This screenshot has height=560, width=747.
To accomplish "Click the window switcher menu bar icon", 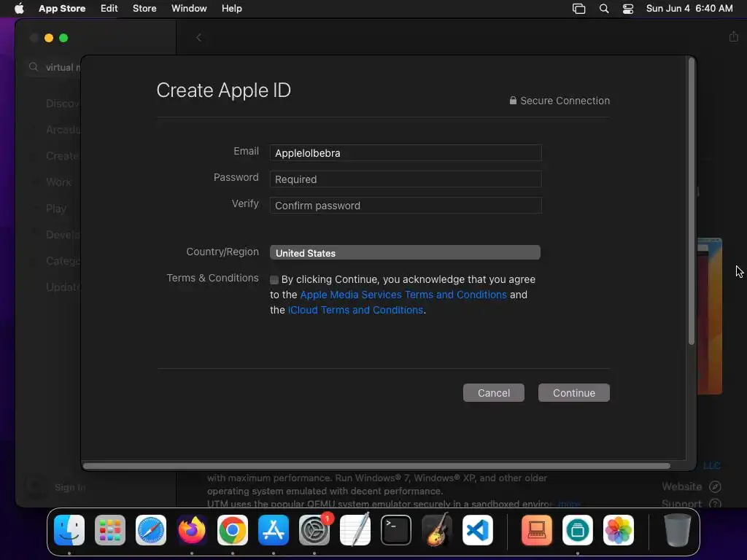I will pyautogui.click(x=578, y=9).
